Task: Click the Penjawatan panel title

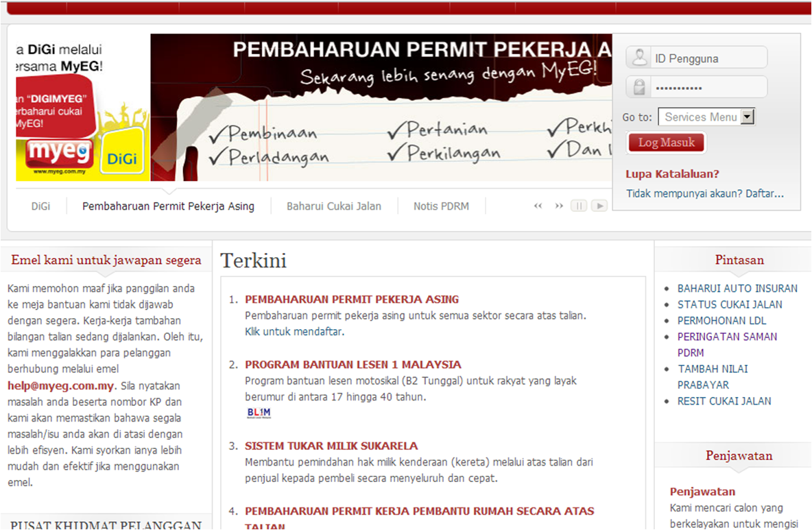Action: click(x=739, y=455)
